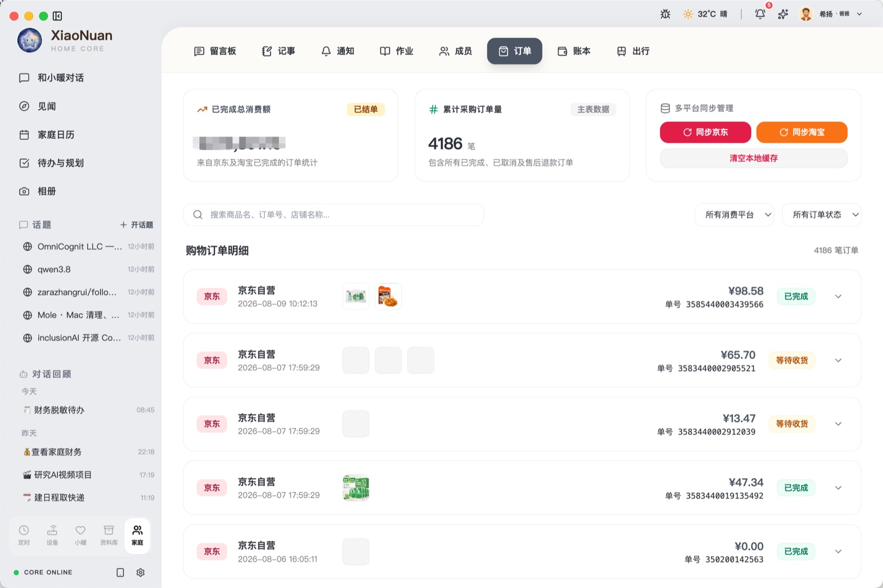Click the 同步京东 button
This screenshot has height=588, width=883.
point(705,132)
